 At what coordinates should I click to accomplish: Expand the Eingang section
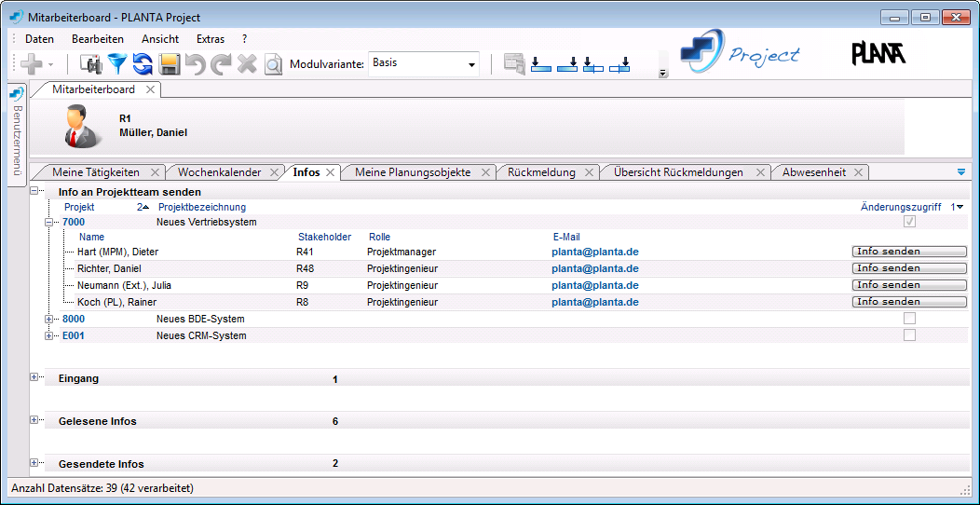point(34,378)
